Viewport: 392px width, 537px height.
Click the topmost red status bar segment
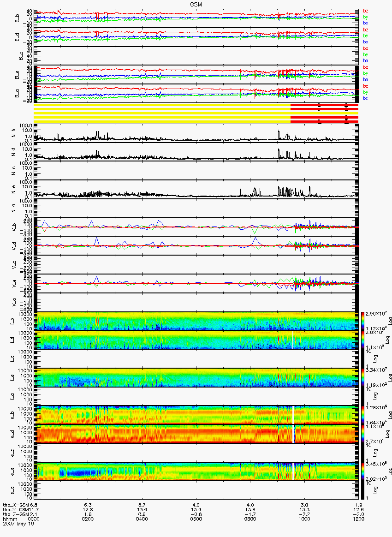[324, 105]
